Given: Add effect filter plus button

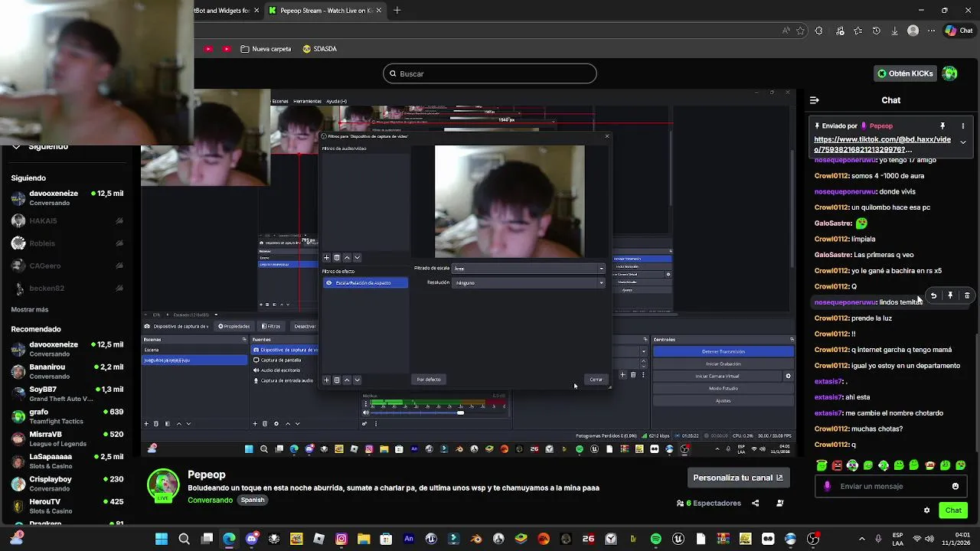Looking at the screenshot, I should (326, 380).
